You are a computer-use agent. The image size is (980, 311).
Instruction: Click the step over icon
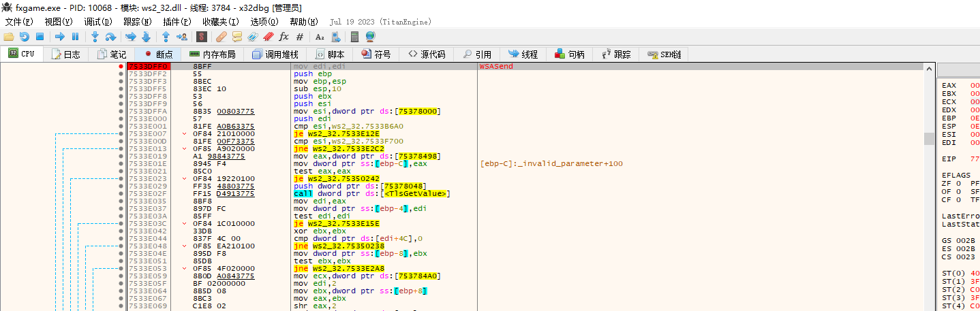pyautogui.click(x=110, y=37)
